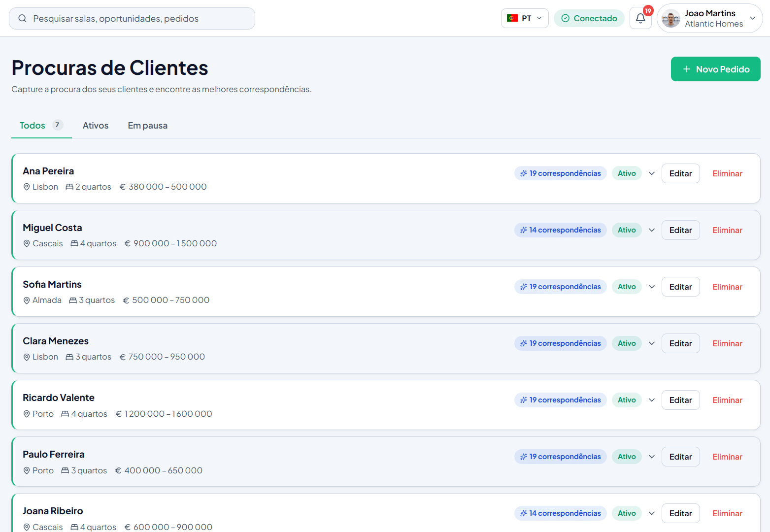The image size is (770, 532).
Task: Eliminar Miguel Costa's request
Action: pyautogui.click(x=727, y=230)
